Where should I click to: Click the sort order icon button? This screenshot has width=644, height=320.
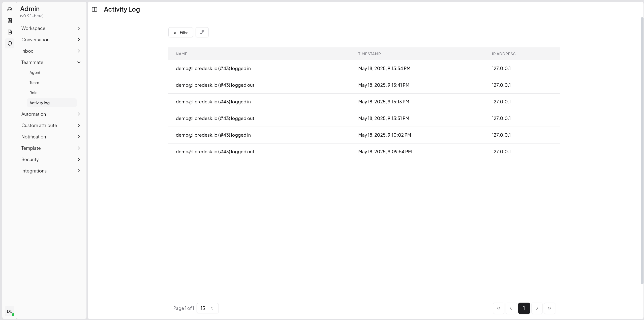click(x=202, y=32)
